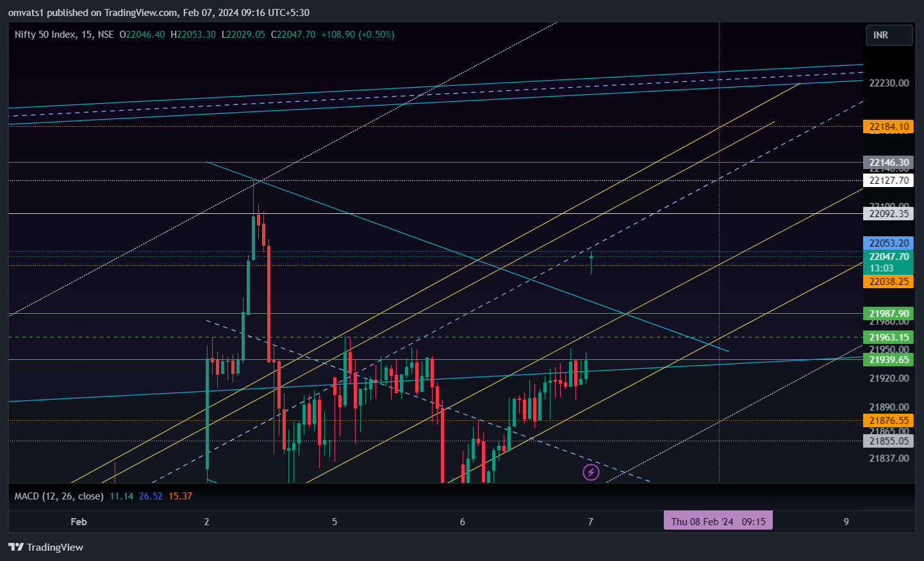The height and width of the screenshot is (561, 924).
Task: Click the 21920.00 price scale value
Action: coord(889,378)
